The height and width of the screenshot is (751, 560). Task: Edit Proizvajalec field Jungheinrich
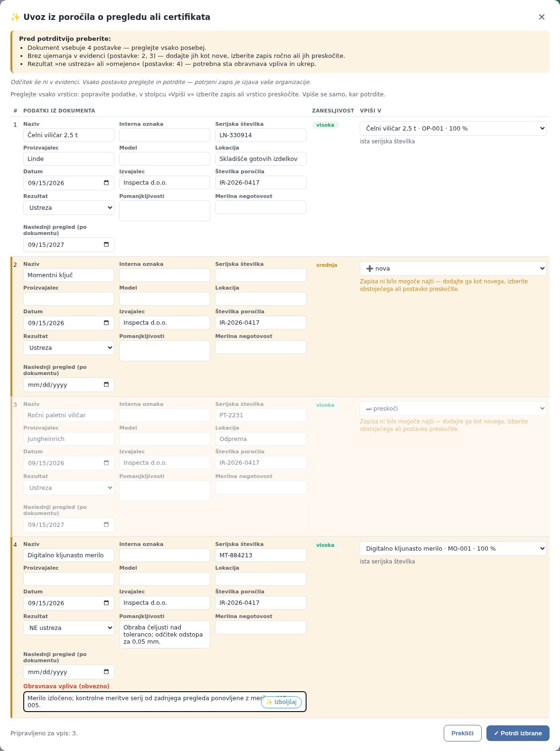click(69, 439)
